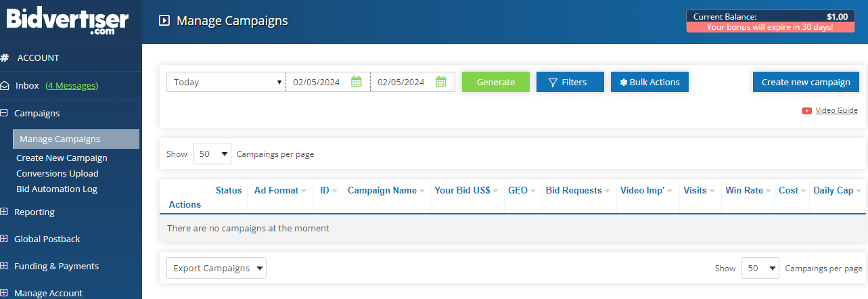868x299 pixels.
Task: Open the end date calendar icon
Action: pos(441,82)
